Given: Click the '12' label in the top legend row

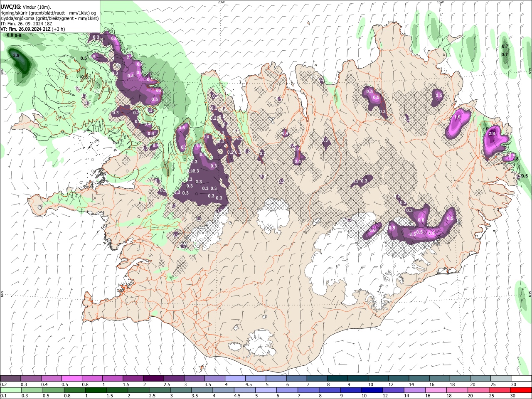Looking at the screenshot, I should 390,384.
